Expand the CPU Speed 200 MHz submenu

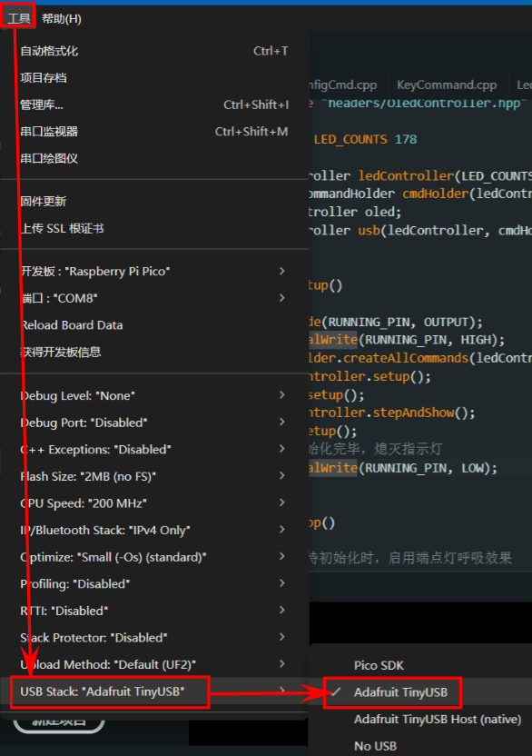pos(154,502)
